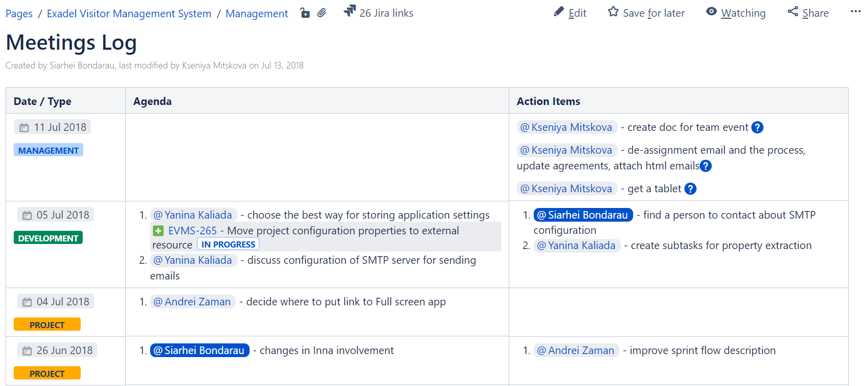Click the green DEVELOPMENT label

[48, 238]
